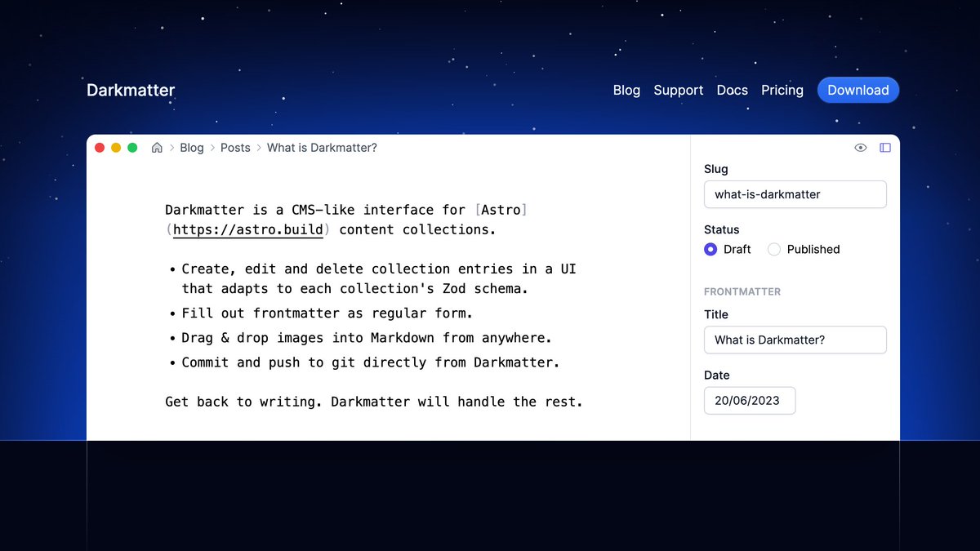Click the first breadcrumb chevron after home
Viewport: 980px width, 551px height.
pos(171,148)
